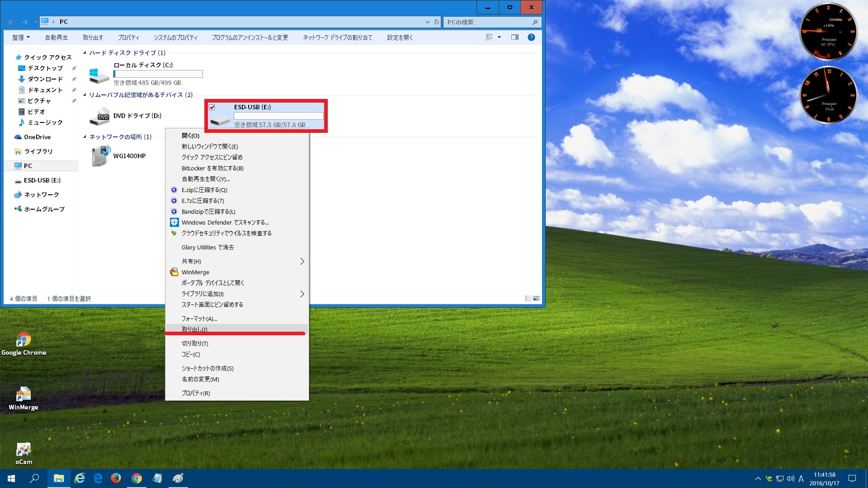
Task: Choose Windows Defender でスキャンする
Action: [237, 222]
